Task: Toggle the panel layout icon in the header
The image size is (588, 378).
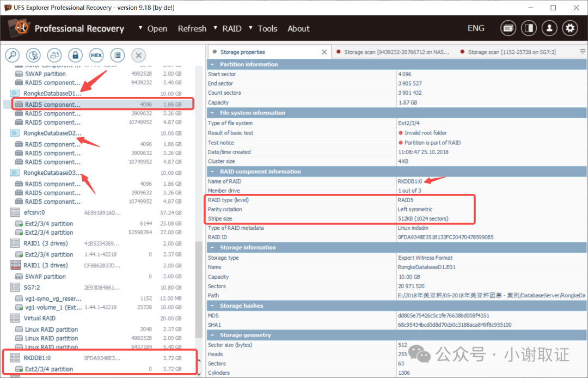Action: 529,28
